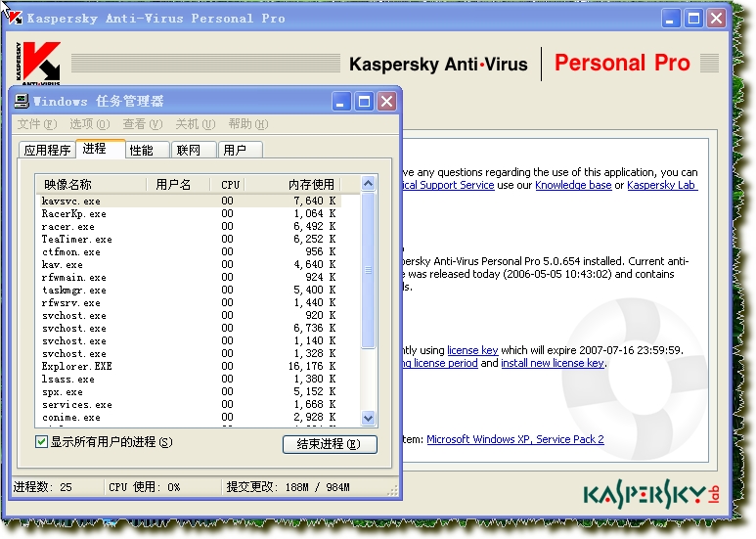The width and height of the screenshot is (756, 539).
Task: Select the 进程 tab
Action: (101, 149)
